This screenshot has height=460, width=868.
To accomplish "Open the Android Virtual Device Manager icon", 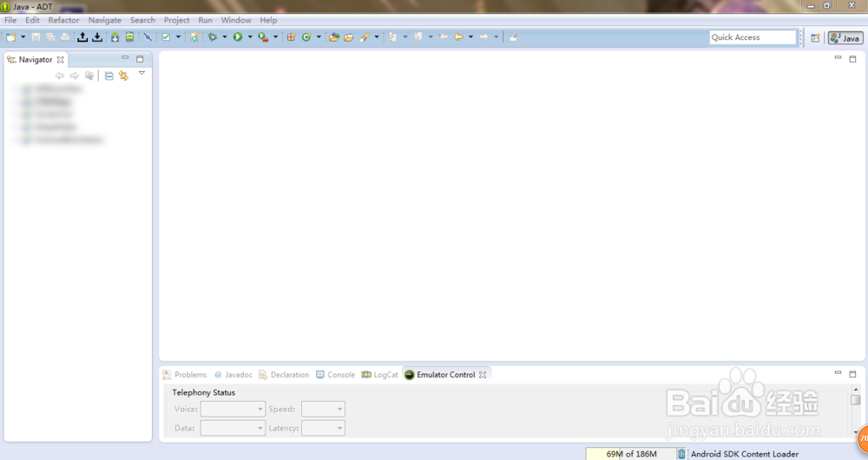I will tap(129, 37).
